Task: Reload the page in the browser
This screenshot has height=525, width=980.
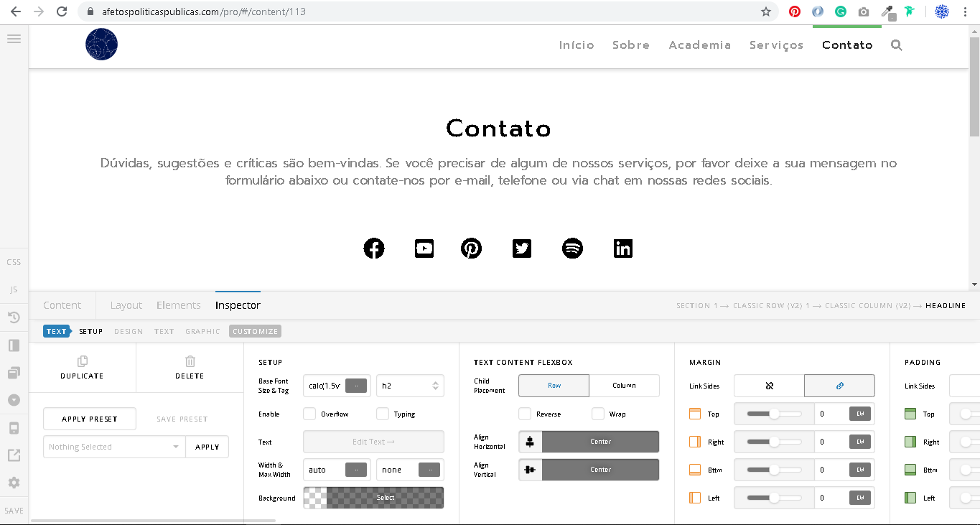Action: coord(62,11)
